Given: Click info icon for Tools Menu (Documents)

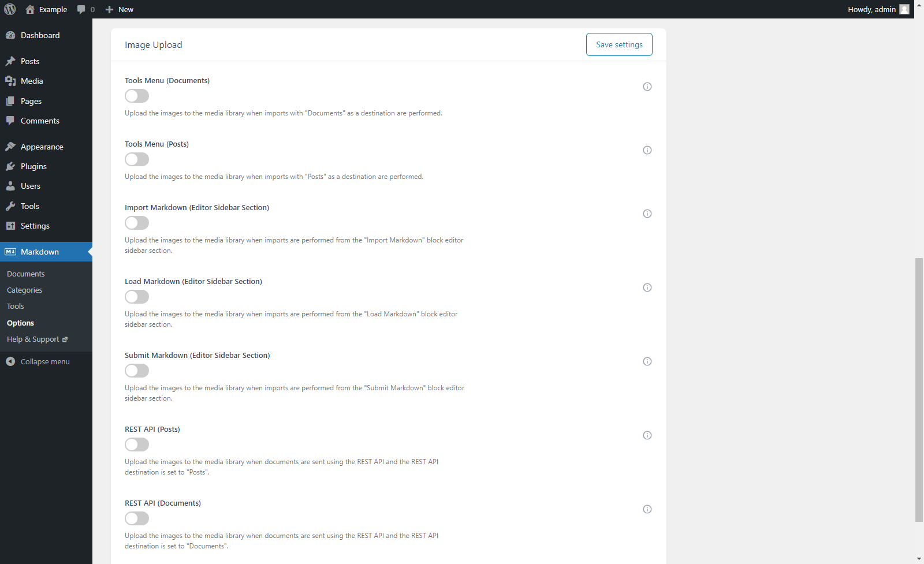Looking at the screenshot, I should pos(647,87).
